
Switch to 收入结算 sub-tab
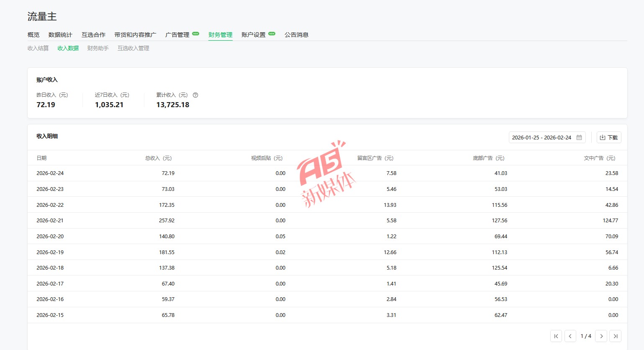(38, 48)
